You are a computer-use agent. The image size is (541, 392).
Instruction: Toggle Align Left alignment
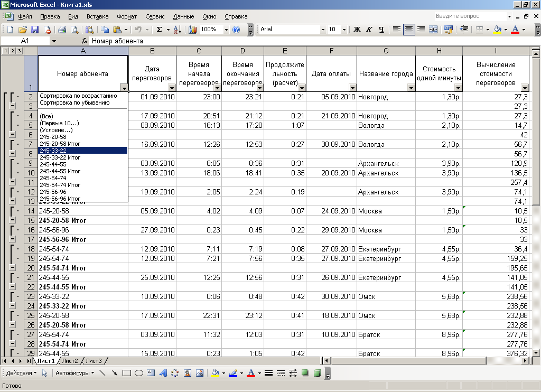396,30
